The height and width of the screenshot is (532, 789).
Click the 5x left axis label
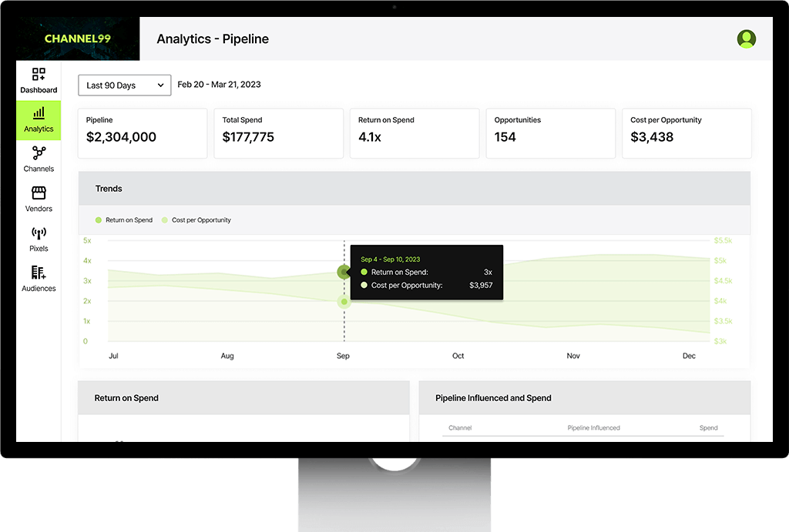point(87,241)
